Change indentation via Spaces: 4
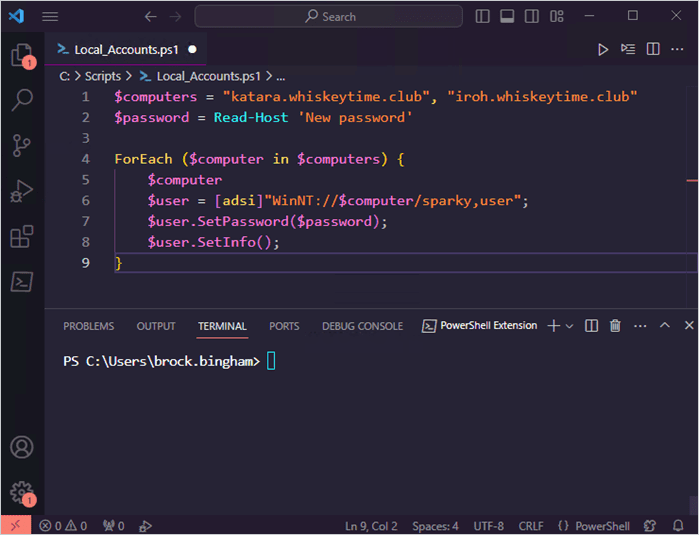The image size is (699, 535). click(435, 527)
